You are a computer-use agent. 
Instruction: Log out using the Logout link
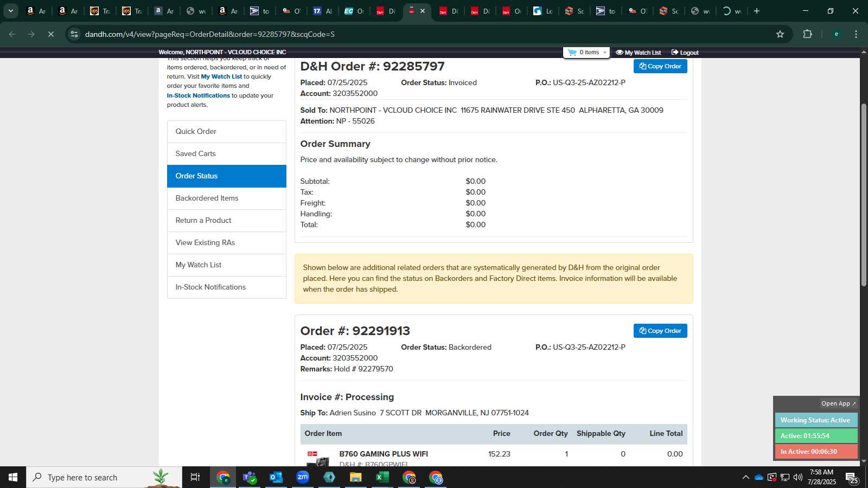[685, 53]
